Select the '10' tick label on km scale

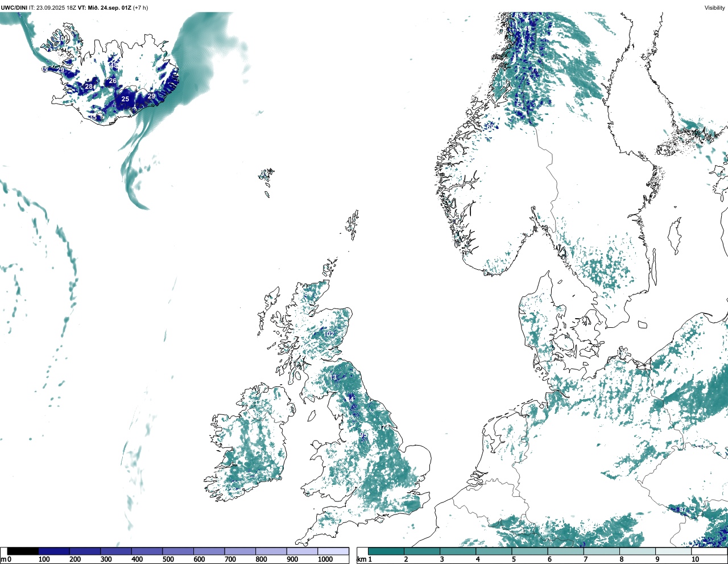click(695, 559)
